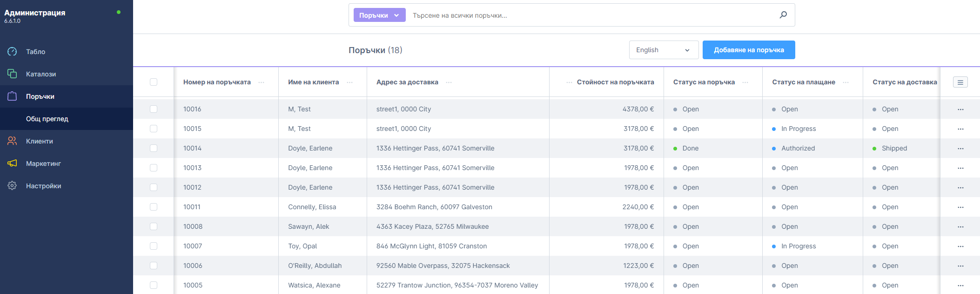The width and height of the screenshot is (980, 294).
Task: Toggle the select-all orders checkbox
Action: click(154, 82)
